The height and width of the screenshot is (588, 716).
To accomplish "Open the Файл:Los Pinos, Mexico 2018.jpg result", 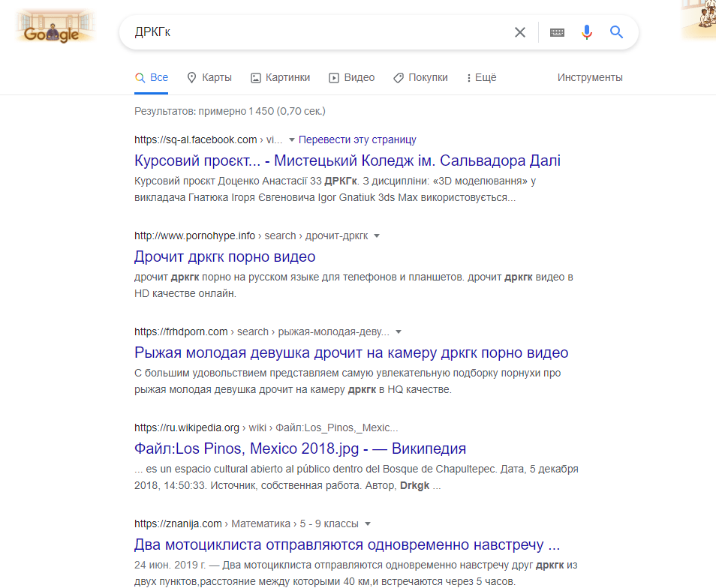I will click(300, 448).
